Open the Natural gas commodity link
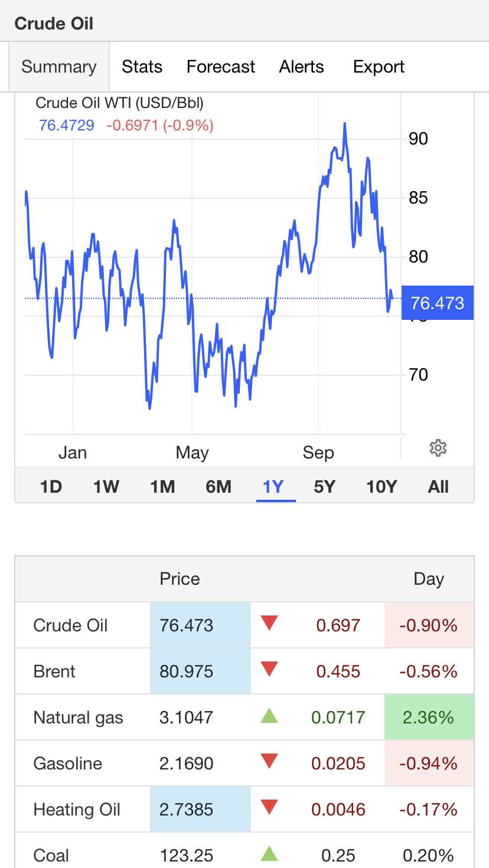This screenshot has height=868, width=489. 79,718
